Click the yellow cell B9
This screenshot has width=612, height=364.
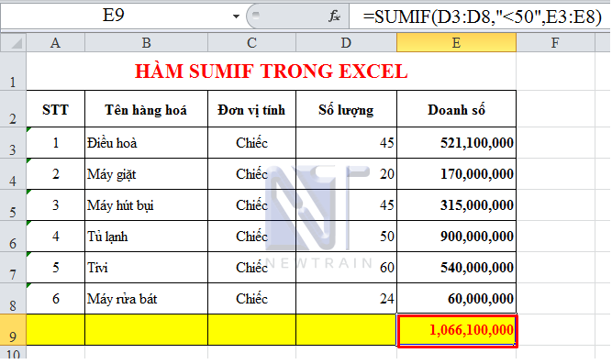147,330
